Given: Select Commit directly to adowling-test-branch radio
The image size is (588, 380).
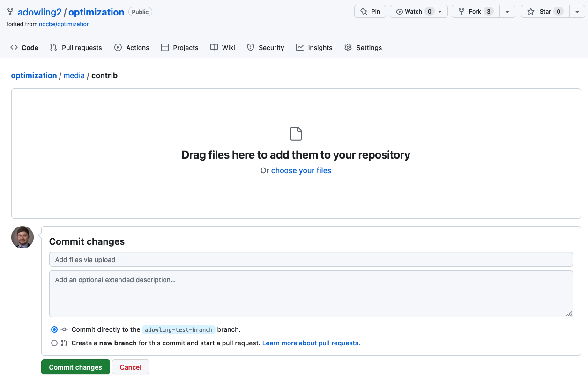Looking at the screenshot, I should [54, 329].
